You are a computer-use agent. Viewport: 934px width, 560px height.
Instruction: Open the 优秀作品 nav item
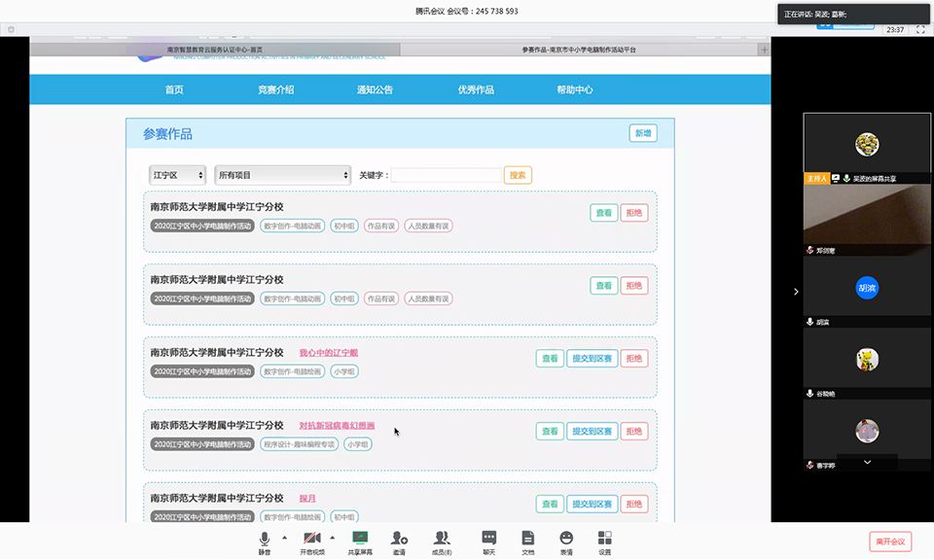click(476, 89)
